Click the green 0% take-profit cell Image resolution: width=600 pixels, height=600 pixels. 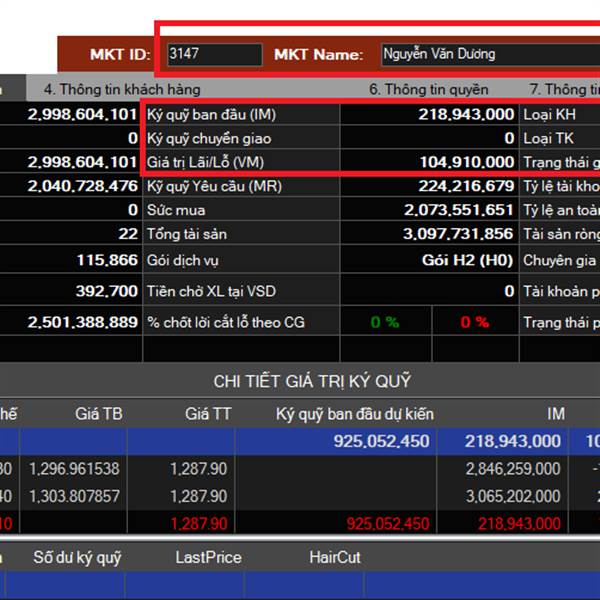tap(384, 322)
